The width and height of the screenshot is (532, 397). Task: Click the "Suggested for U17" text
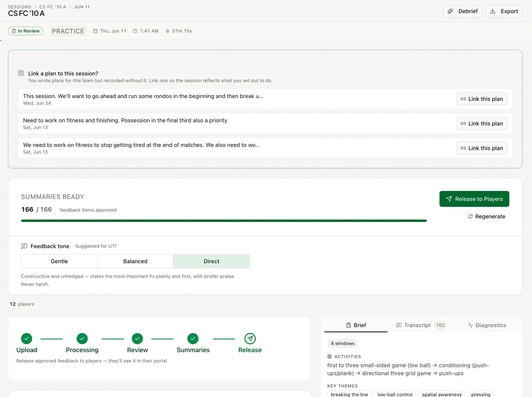pos(96,246)
